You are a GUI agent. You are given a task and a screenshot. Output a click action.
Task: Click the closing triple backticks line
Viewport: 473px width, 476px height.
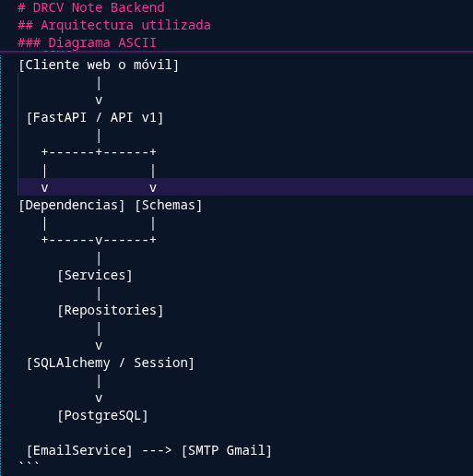[x=29, y=464]
